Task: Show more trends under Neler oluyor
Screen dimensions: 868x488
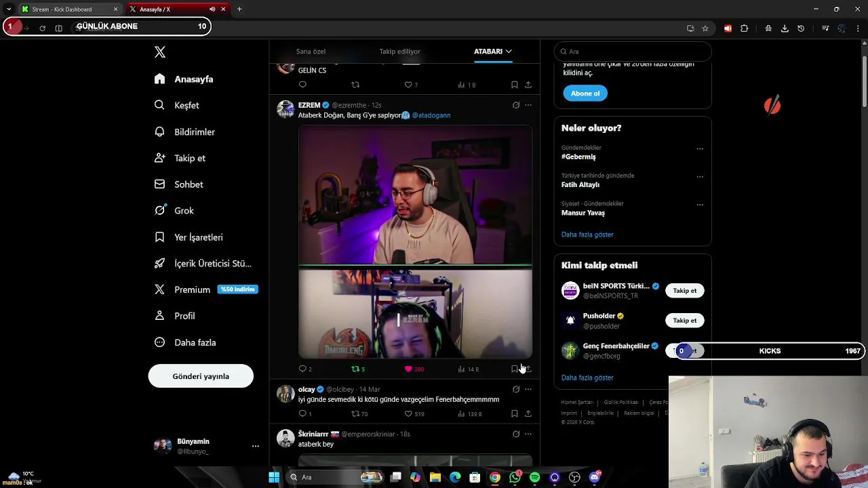Action: tap(587, 235)
